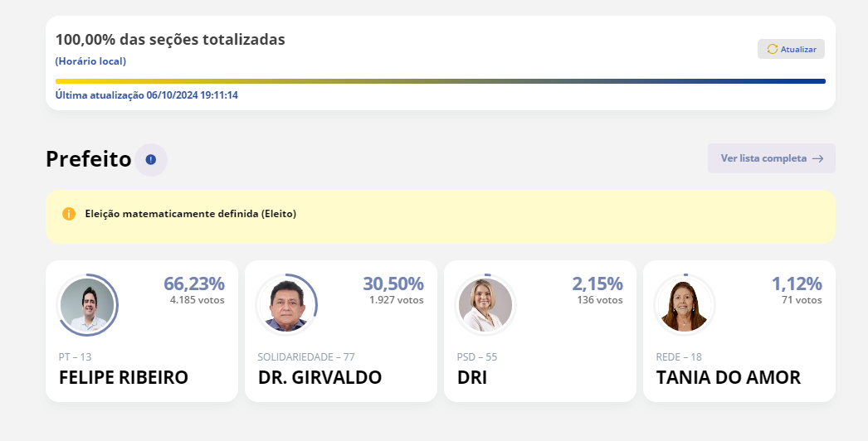Click Dri's candidate photo

485,304
